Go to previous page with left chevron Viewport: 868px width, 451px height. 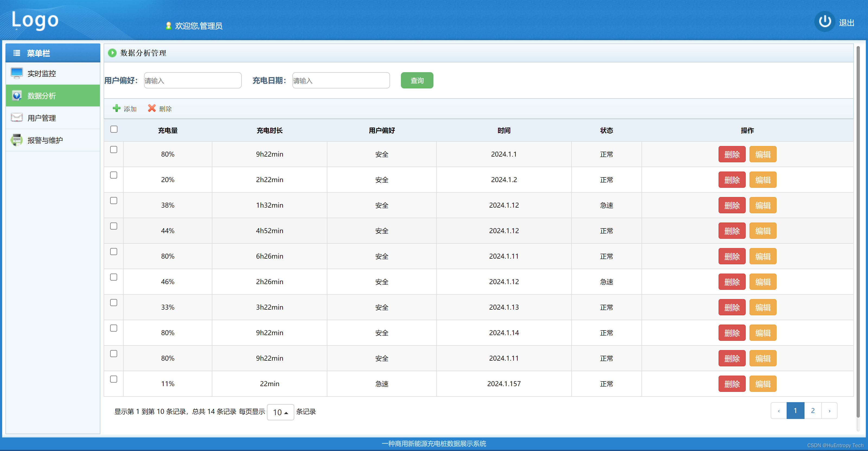[778, 411]
